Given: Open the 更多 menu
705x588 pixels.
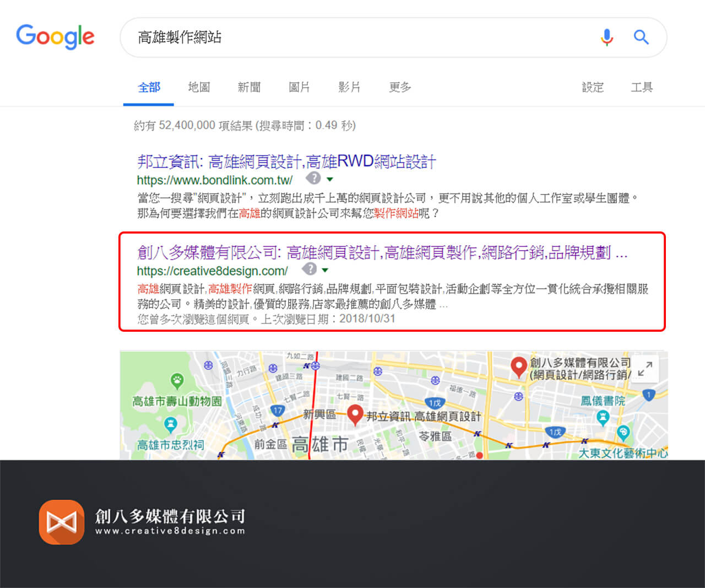Looking at the screenshot, I should click(400, 87).
